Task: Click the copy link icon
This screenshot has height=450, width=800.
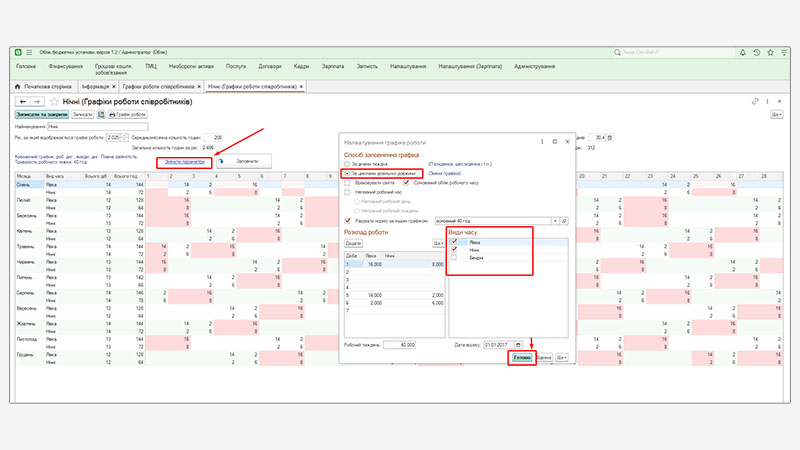Action: tap(755, 101)
